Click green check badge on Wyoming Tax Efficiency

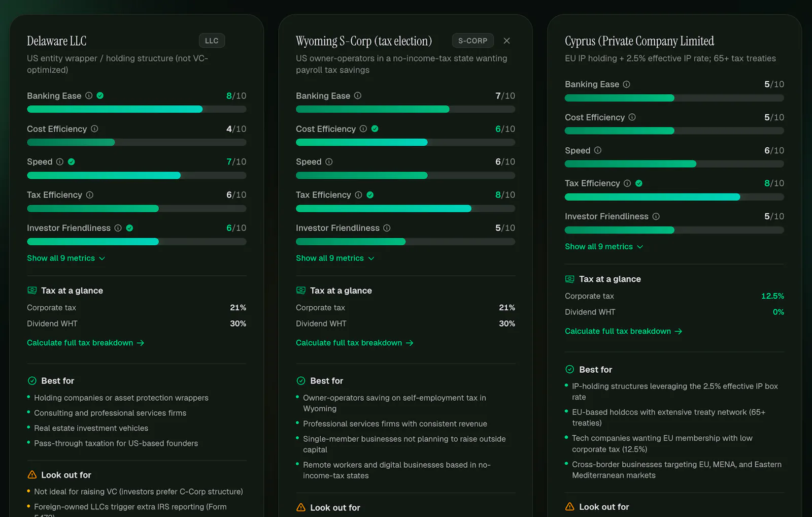tap(370, 195)
